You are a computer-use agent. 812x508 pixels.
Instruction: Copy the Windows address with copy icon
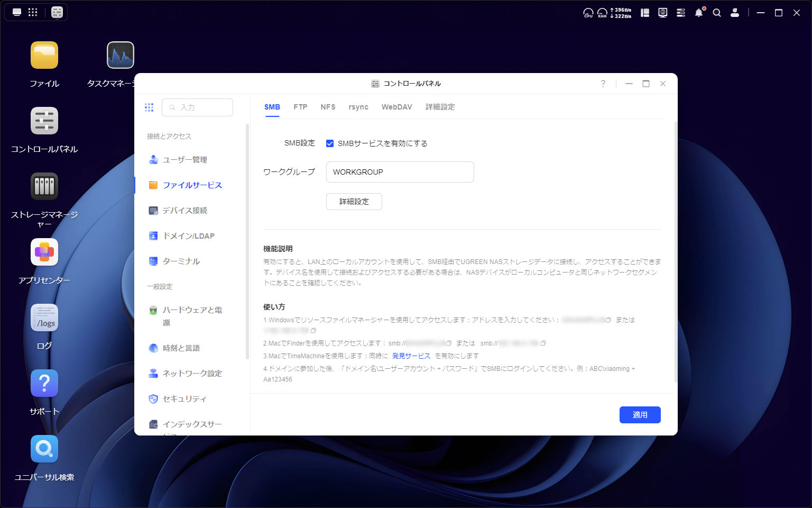[x=608, y=320]
